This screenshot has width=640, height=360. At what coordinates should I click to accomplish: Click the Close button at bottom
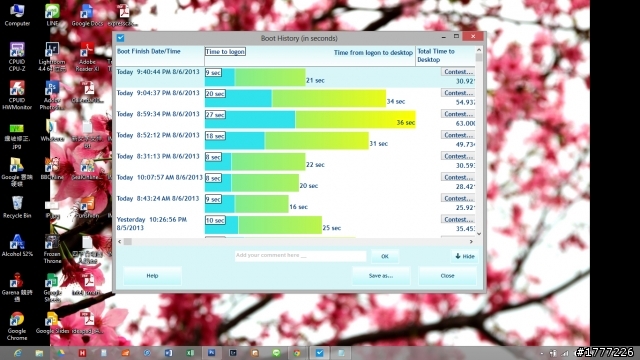447,276
